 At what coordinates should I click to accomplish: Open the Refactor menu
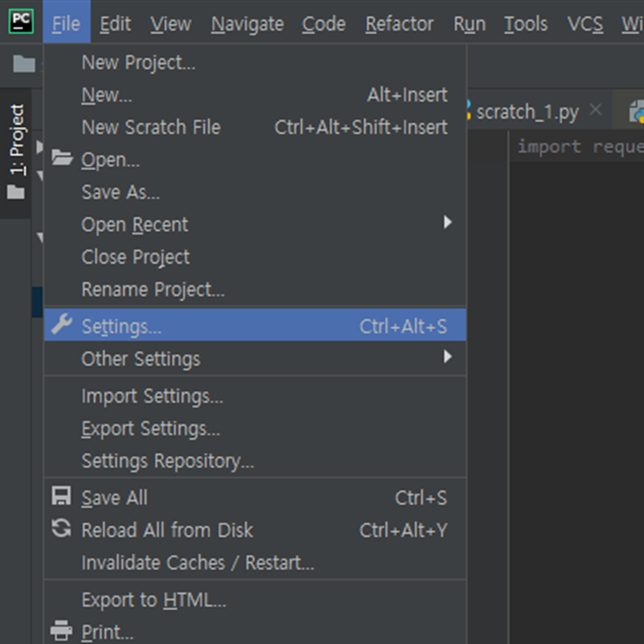click(x=399, y=23)
